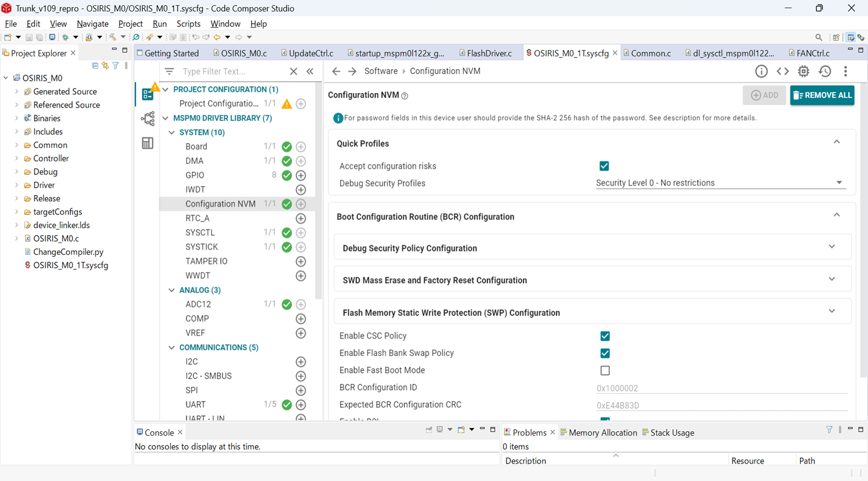The image size is (868, 481).
Task: Open the three-dot more options menu
Action: coord(845,72)
